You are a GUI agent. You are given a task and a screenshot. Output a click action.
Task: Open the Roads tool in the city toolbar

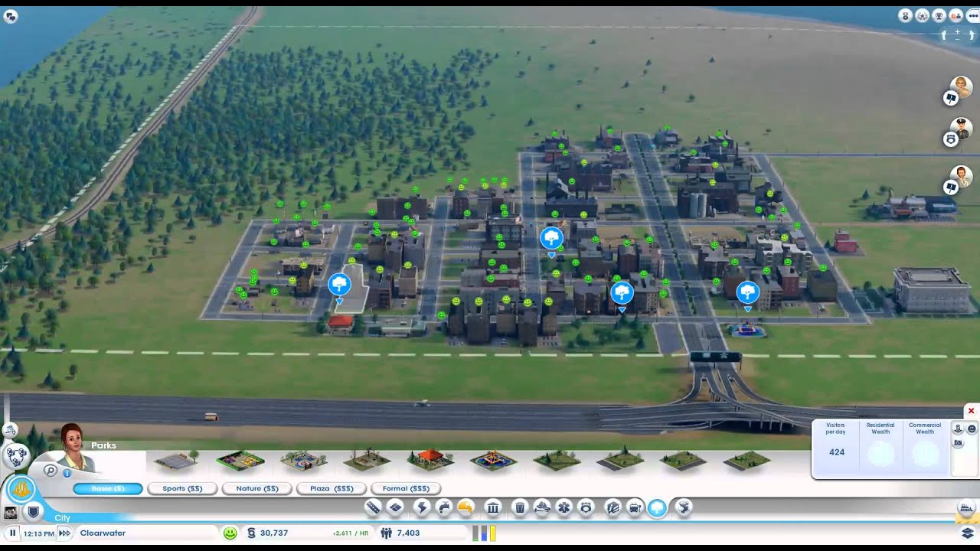[x=373, y=507]
